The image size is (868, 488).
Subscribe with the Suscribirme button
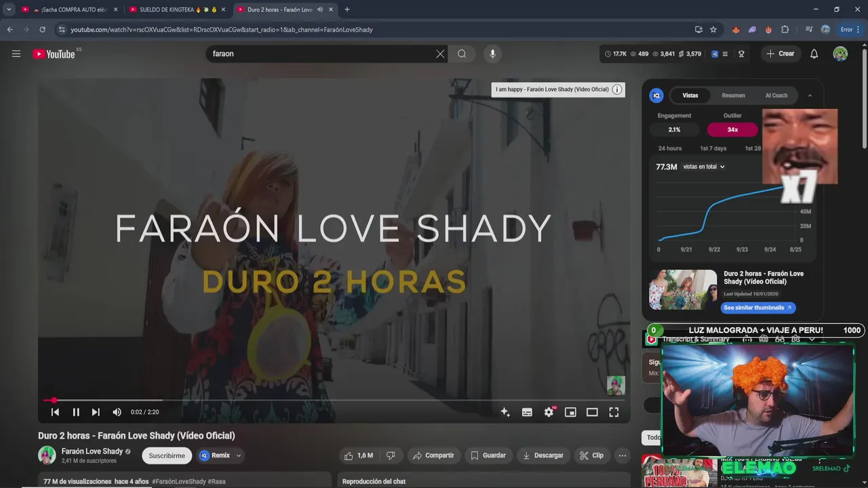(x=167, y=455)
